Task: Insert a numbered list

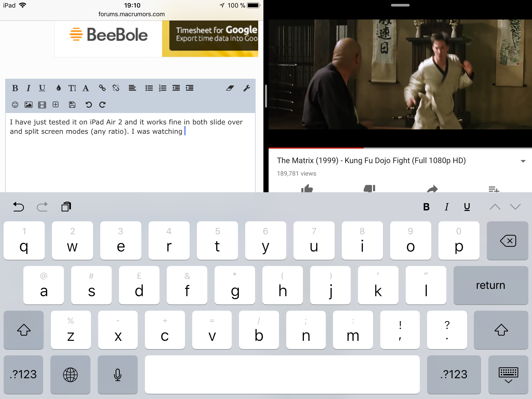Action: tap(163, 88)
